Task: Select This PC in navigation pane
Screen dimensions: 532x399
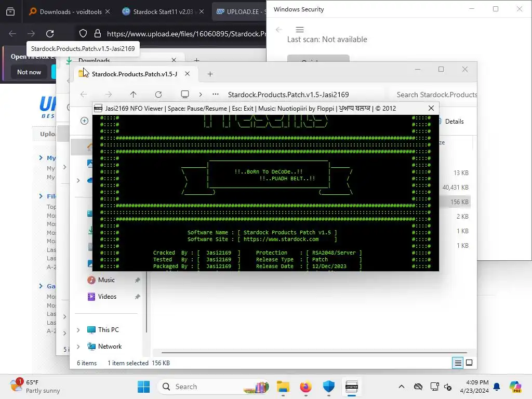Action: pos(108,330)
